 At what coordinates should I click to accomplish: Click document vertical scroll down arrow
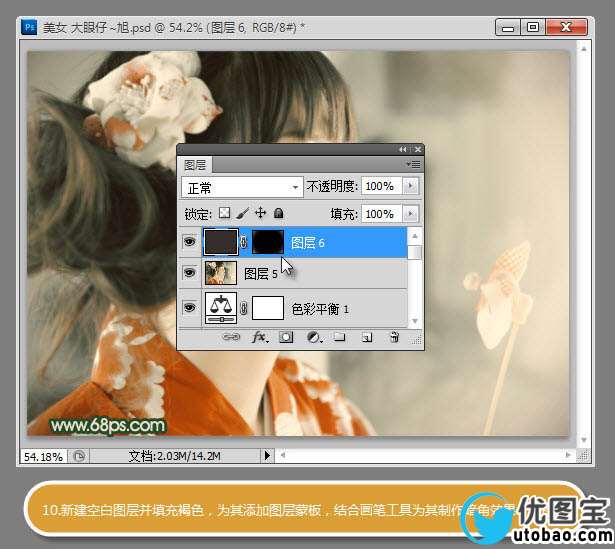(x=584, y=440)
